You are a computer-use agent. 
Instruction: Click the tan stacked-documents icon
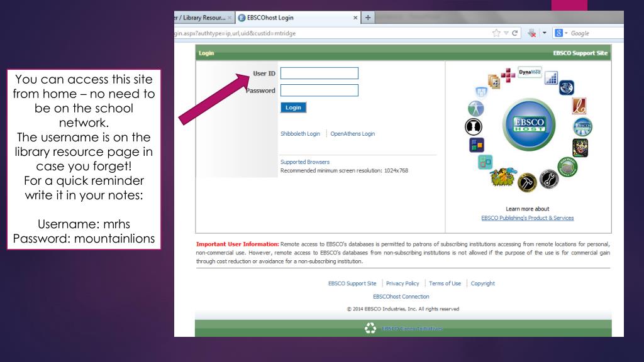494,82
